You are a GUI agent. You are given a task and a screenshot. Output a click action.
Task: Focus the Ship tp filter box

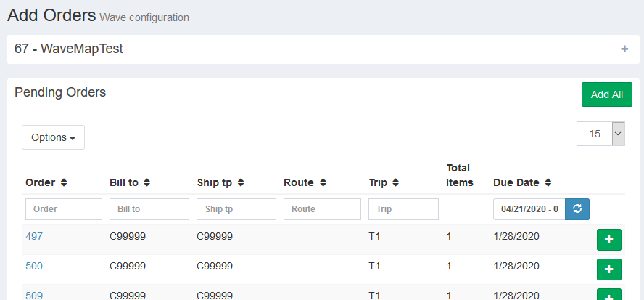pos(236,209)
